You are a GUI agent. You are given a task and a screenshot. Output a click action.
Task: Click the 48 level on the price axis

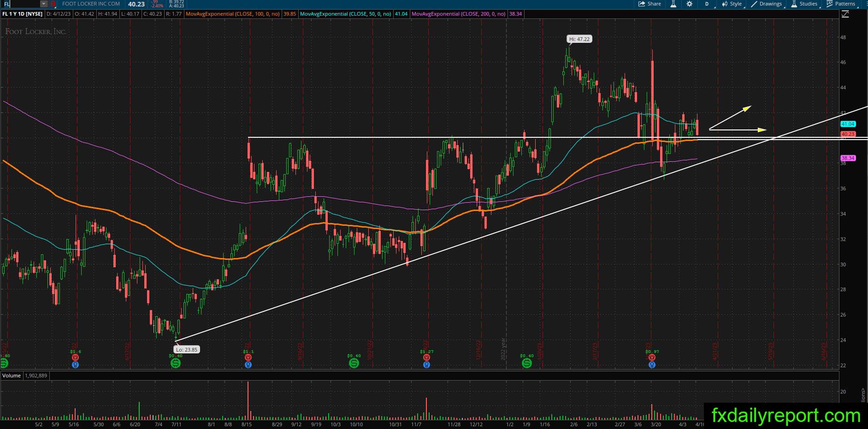point(843,37)
